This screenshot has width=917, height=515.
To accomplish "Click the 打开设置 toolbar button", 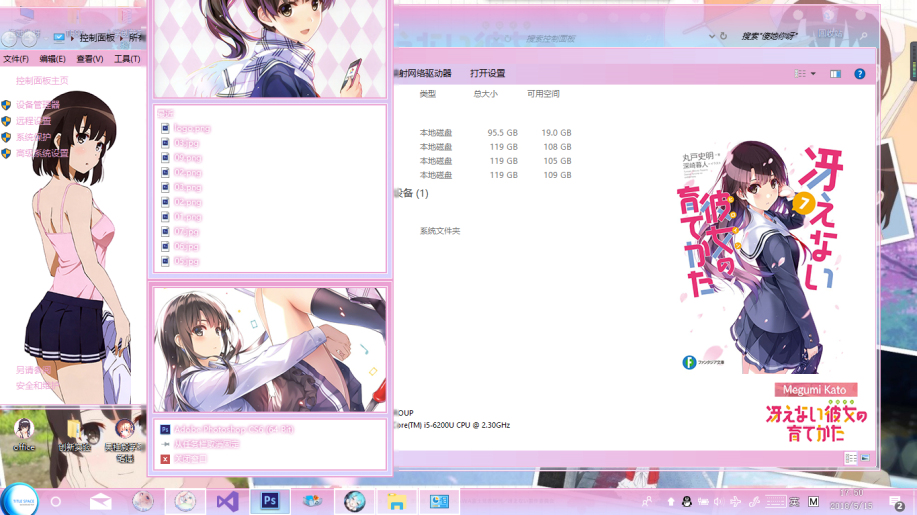I will [x=487, y=73].
